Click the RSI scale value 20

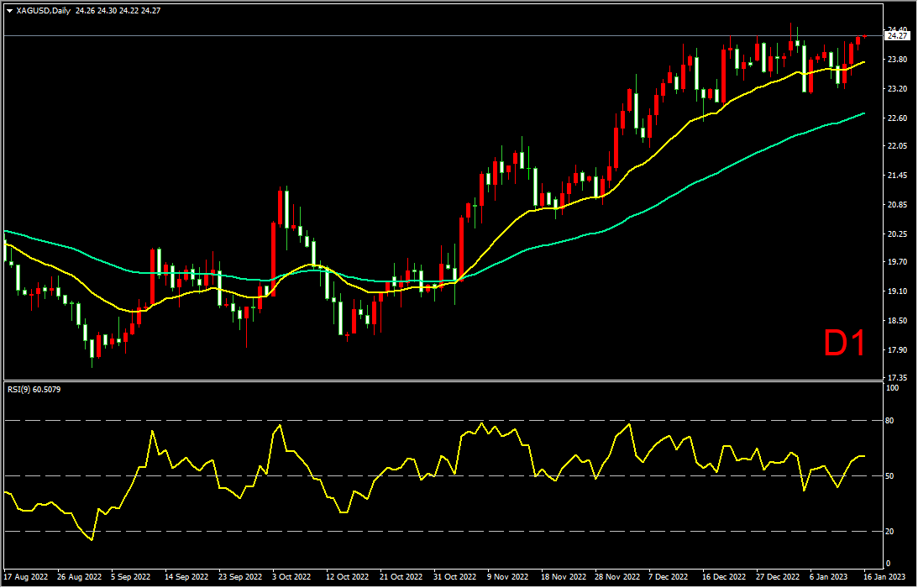pos(891,531)
